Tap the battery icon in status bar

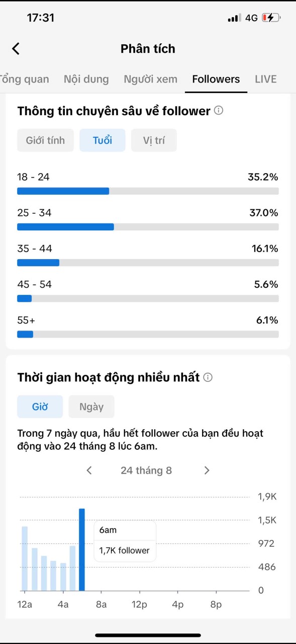(x=271, y=18)
